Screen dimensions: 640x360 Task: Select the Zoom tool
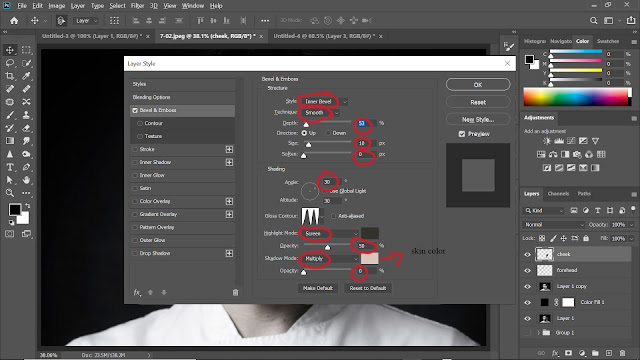point(10,193)
